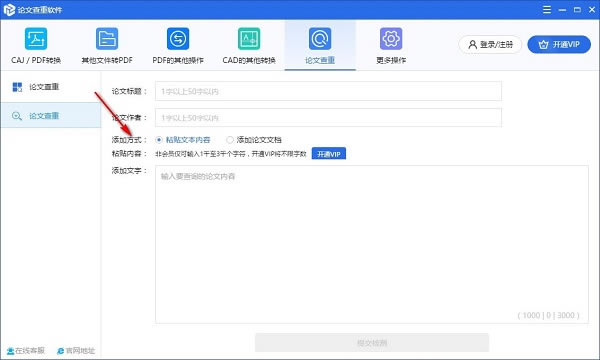Open the 更多操作 gear icon

click(x=391, y=39)
